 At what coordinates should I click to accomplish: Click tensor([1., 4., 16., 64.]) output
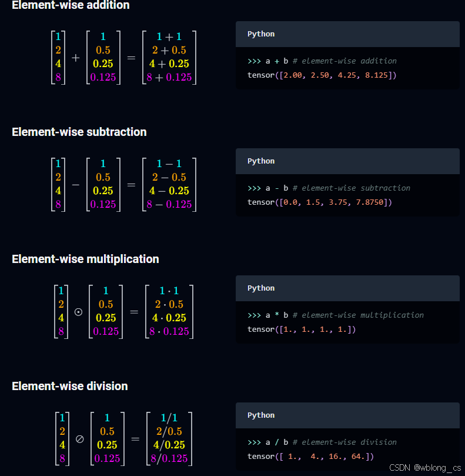310,457
